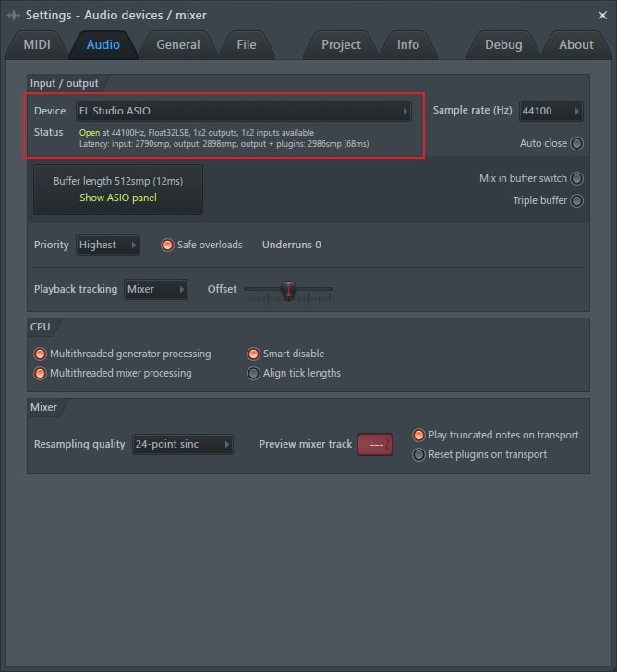This screenshot has height=672, width=617.
Task: Click the Show ASIO panel button
Action: coord(118,198)
